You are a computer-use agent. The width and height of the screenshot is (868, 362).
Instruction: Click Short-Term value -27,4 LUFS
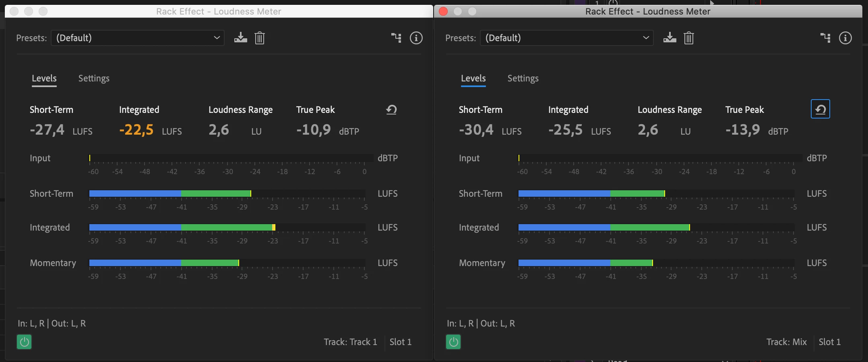click(x=61, y=130)
